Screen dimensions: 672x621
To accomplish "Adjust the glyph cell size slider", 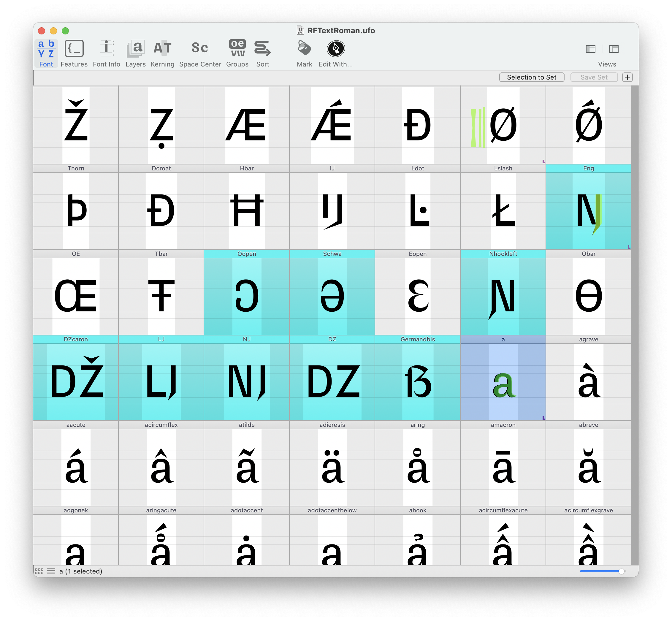I will (x=621, y=571).
